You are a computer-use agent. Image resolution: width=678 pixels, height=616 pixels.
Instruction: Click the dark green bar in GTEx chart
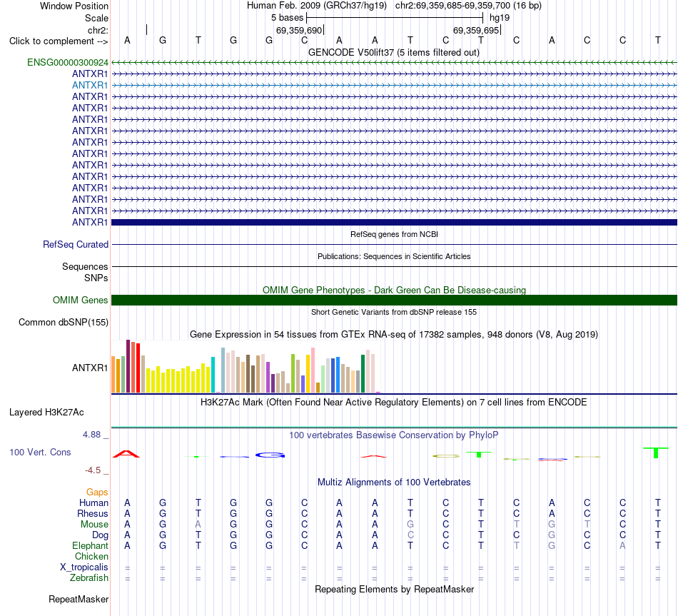363,374
